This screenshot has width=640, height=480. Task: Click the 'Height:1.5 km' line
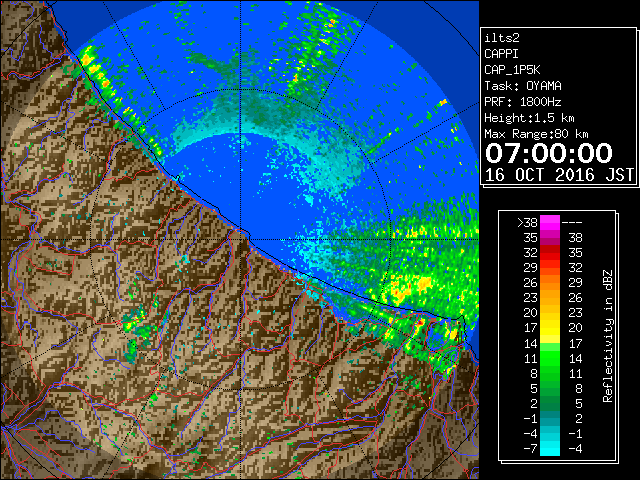click(529, 118)
